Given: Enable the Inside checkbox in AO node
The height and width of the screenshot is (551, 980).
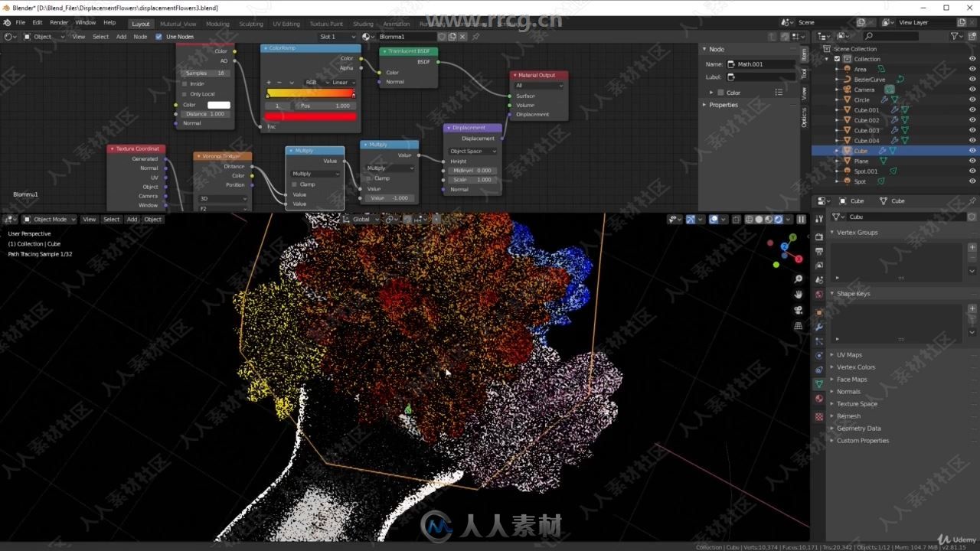Looking at the screenshot, I should pos(184,83).
